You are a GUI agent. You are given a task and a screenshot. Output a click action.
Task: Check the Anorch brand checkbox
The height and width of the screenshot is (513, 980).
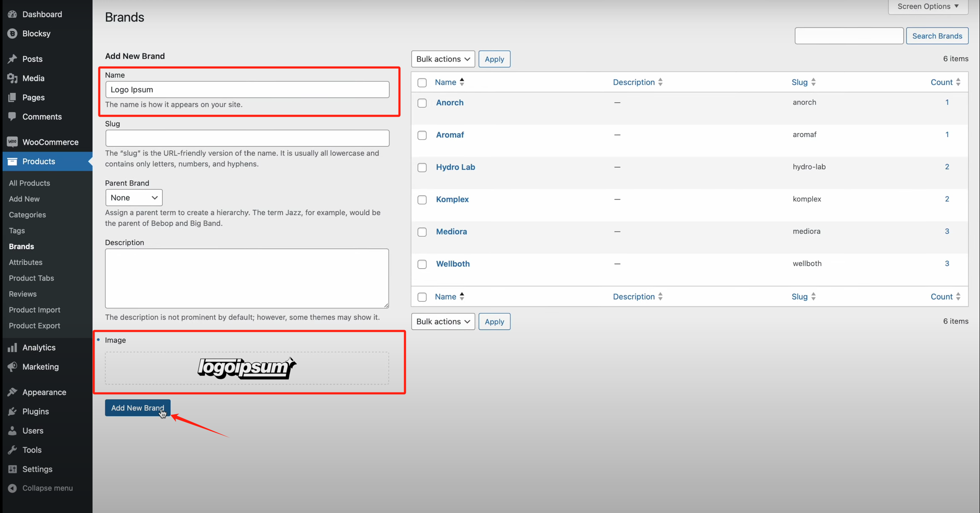422,103
